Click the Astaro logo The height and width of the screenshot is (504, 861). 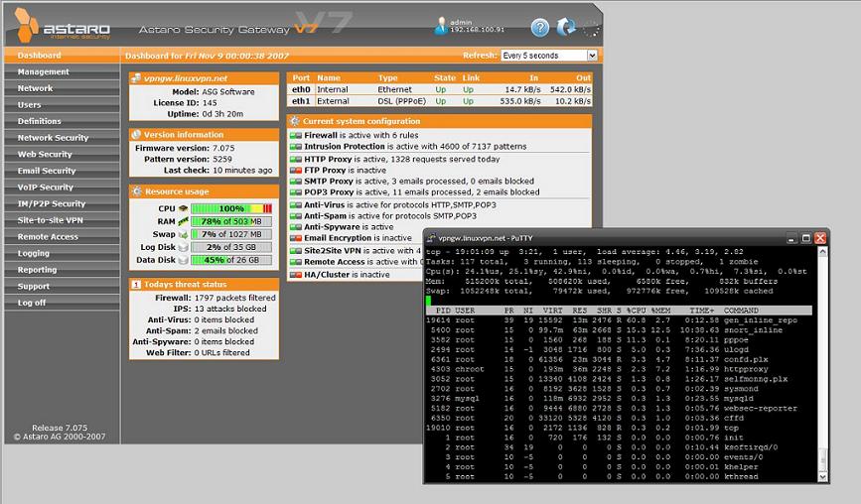[63, 26]
